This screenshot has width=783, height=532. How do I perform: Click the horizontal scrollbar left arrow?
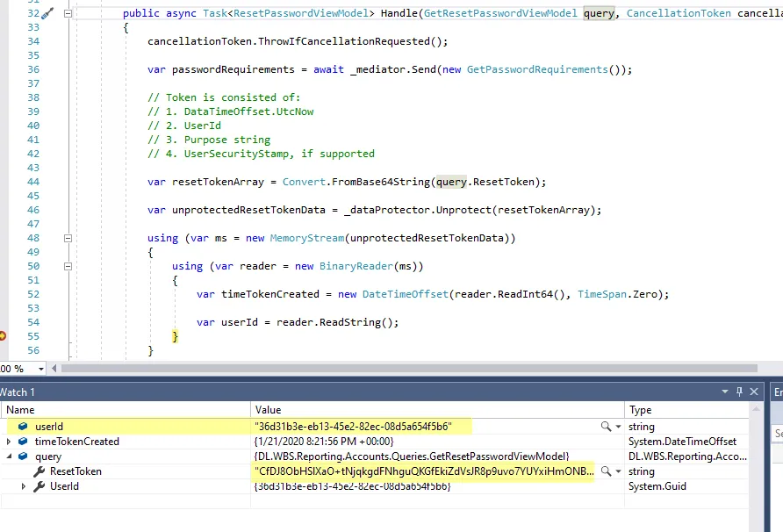(54, 369)
